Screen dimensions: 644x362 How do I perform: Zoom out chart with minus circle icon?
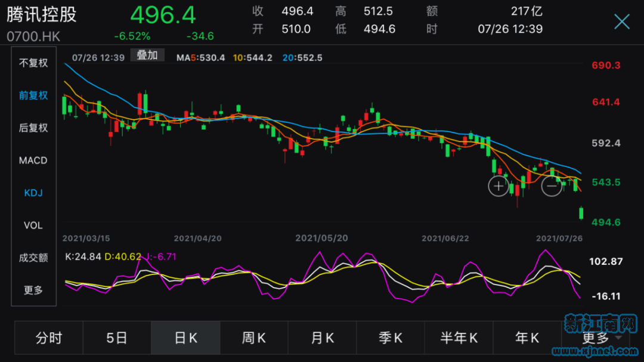(x=552, y=187)
